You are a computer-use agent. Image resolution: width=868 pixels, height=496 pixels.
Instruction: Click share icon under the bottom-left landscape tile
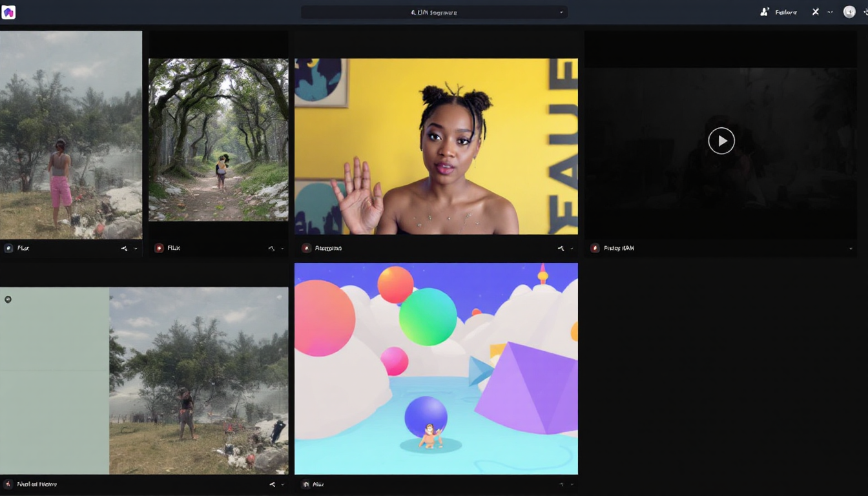271,484
